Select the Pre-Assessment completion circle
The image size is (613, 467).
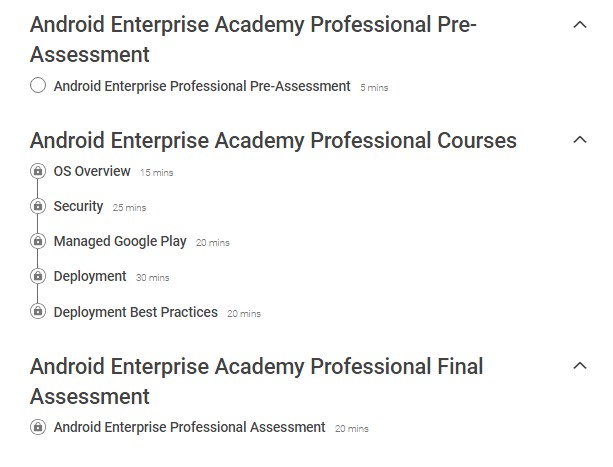[38, 86]
